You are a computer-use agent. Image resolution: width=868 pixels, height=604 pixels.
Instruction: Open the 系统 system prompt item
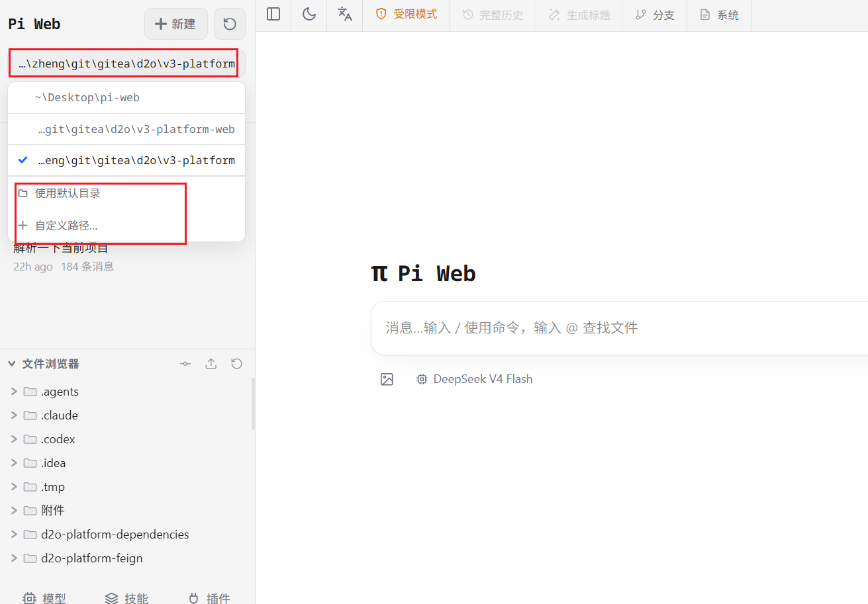point(719,15)
